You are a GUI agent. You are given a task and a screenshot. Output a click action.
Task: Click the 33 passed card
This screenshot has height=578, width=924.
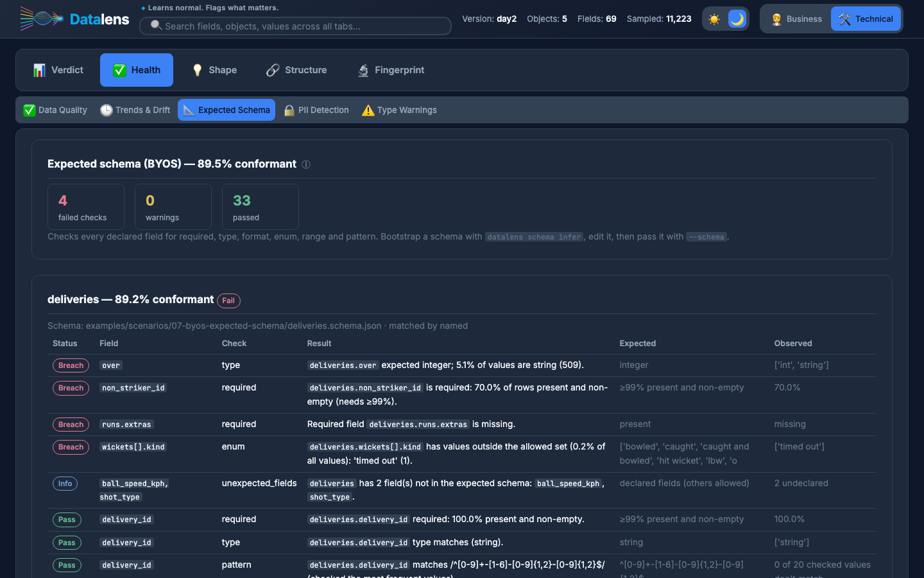pyautogui.click(x=261, y=207)
